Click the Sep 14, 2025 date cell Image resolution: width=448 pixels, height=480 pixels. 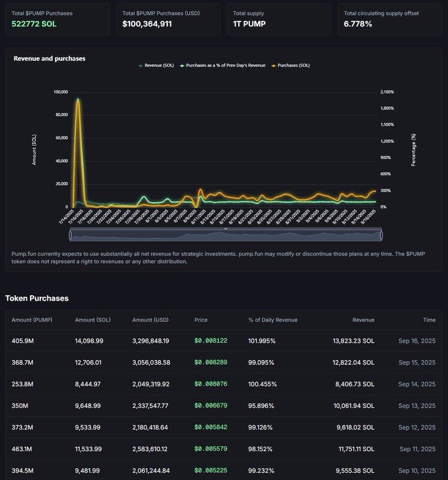pyautogui.click(x=417, y=384)
